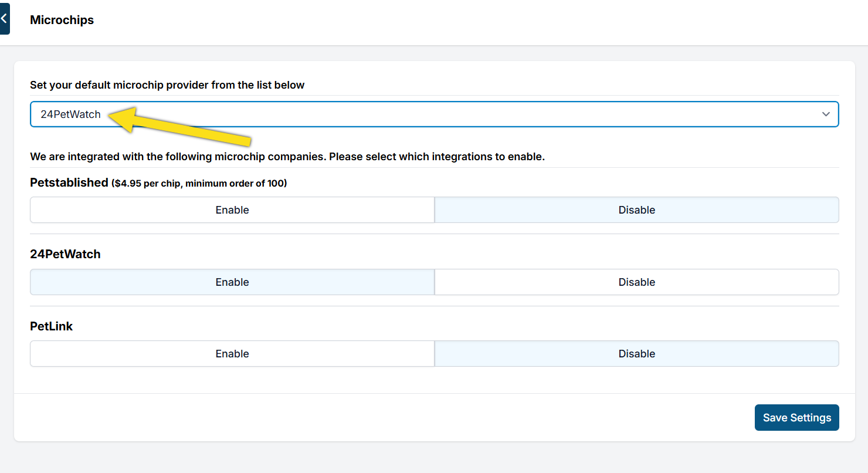Disable the PetLink integration
Image resolution: width=868 pixels, height=473 pixels.
click(x=636, y=354)
